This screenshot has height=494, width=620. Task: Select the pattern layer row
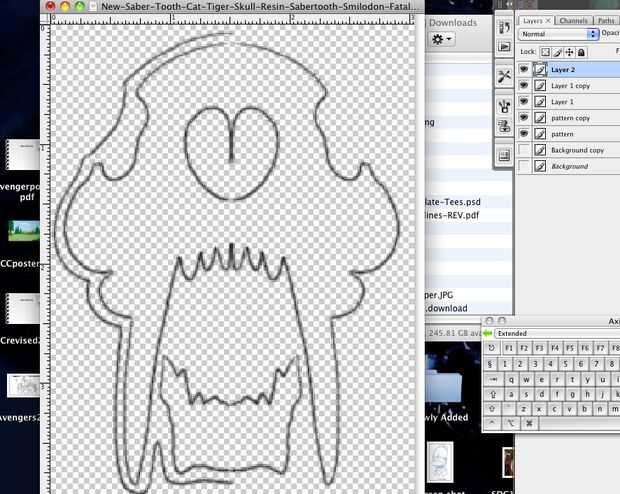(x=569, y=134)
